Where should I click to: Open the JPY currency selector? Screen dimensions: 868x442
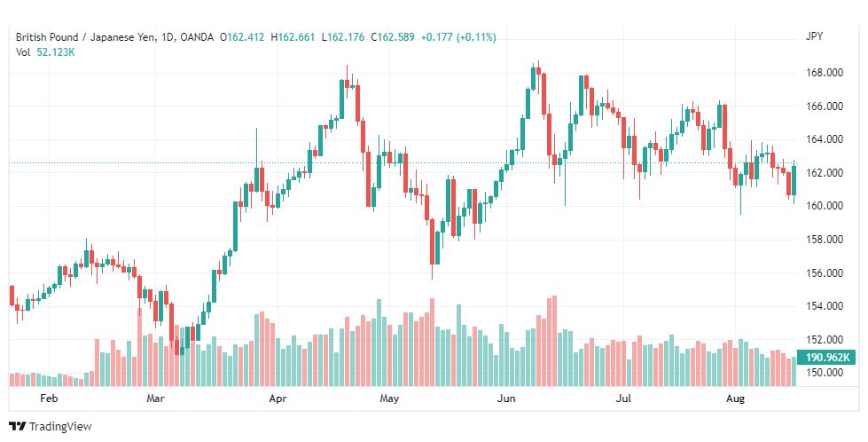pyautogui.click(x=814, y=36)
